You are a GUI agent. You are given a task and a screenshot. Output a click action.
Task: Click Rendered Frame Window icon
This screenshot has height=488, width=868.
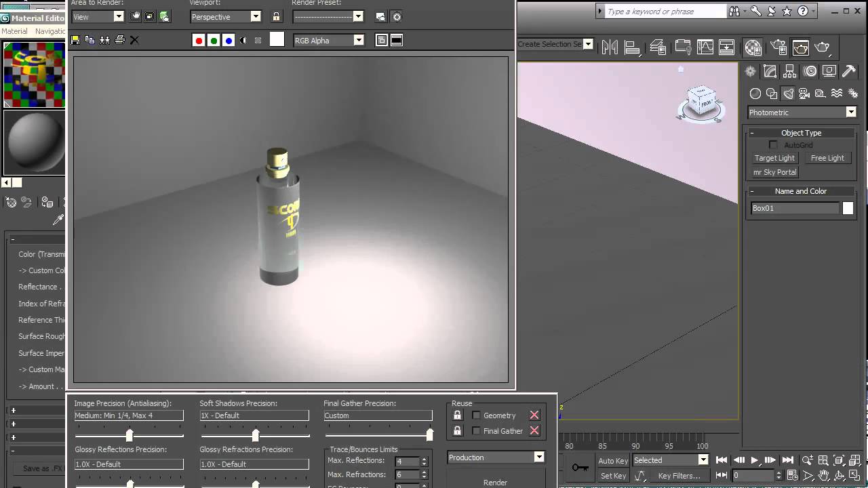pyautogui.click(x=801, y=47)
